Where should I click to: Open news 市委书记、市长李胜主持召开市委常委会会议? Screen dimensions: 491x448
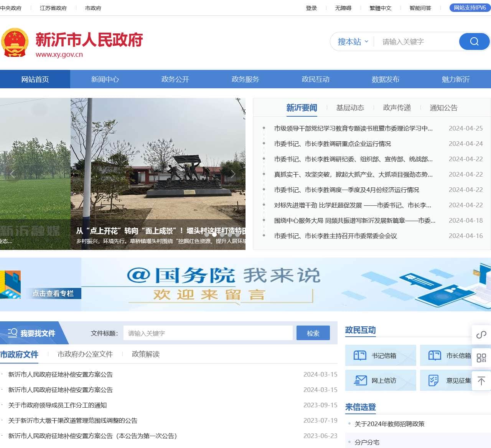pos(336,236)
